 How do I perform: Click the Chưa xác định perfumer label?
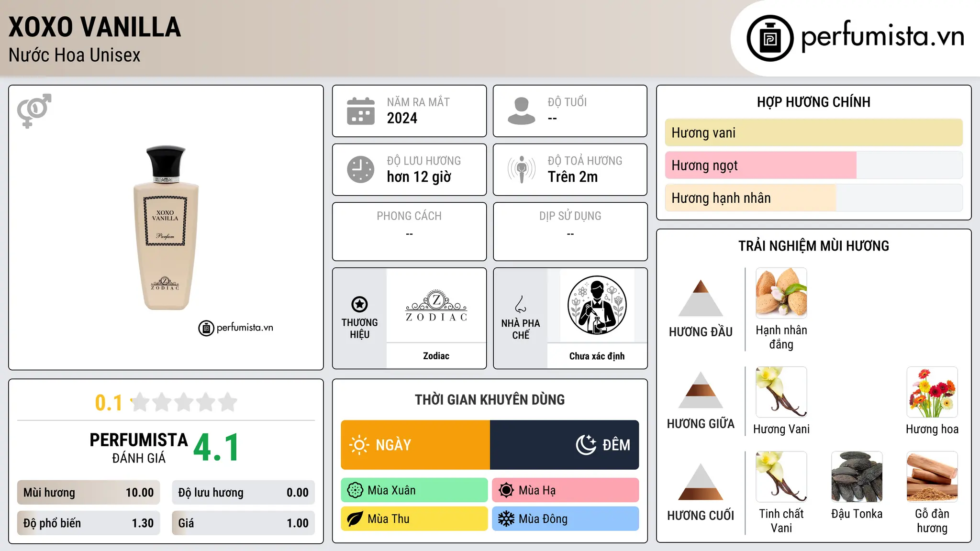597,356
